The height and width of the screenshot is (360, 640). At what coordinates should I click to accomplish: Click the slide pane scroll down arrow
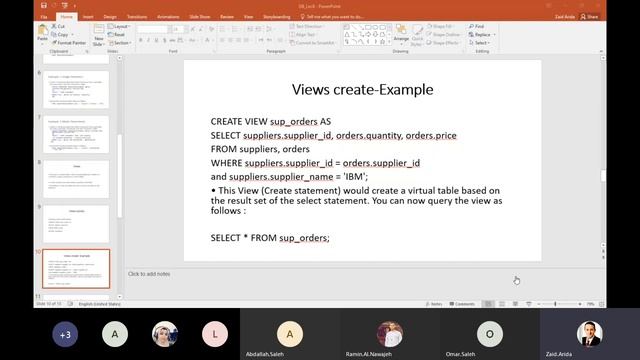(603, 245)
